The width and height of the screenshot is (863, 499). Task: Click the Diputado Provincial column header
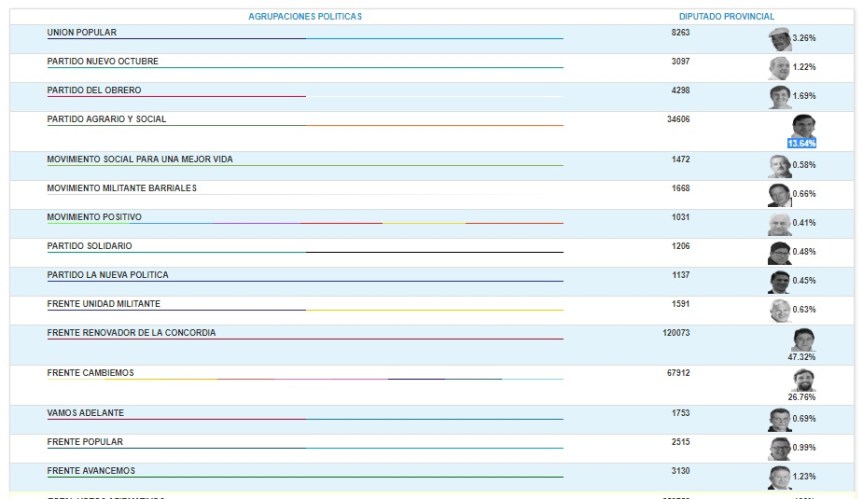[x=726, y=17]
